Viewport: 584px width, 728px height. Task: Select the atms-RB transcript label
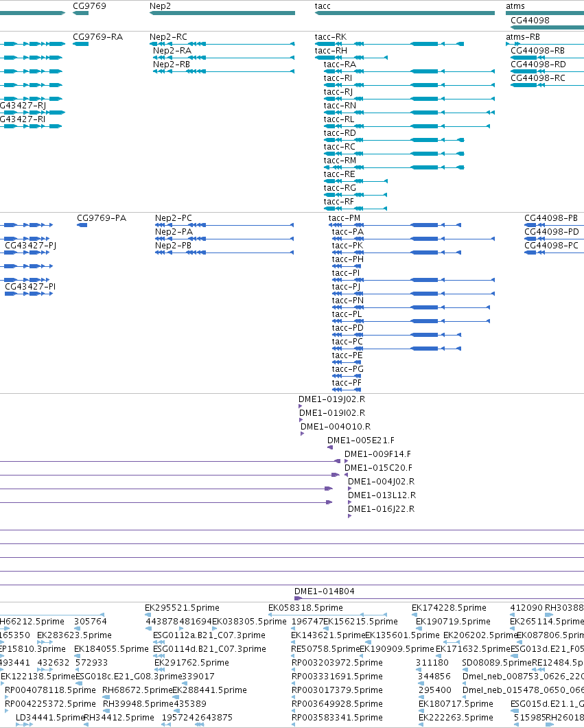click(x=523, y=36)
